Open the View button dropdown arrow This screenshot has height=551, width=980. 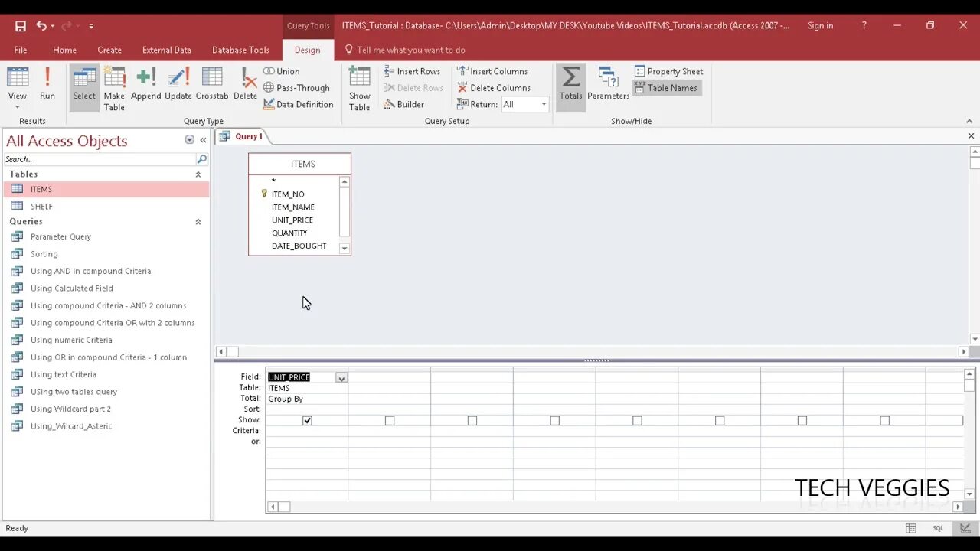click(x=17, y=106)
